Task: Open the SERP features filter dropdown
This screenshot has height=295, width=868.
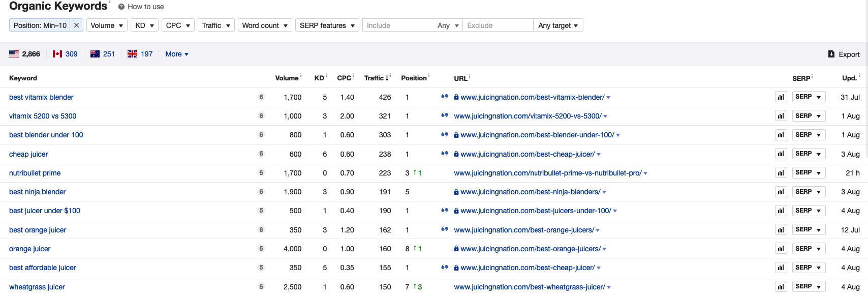Action: 327,25
